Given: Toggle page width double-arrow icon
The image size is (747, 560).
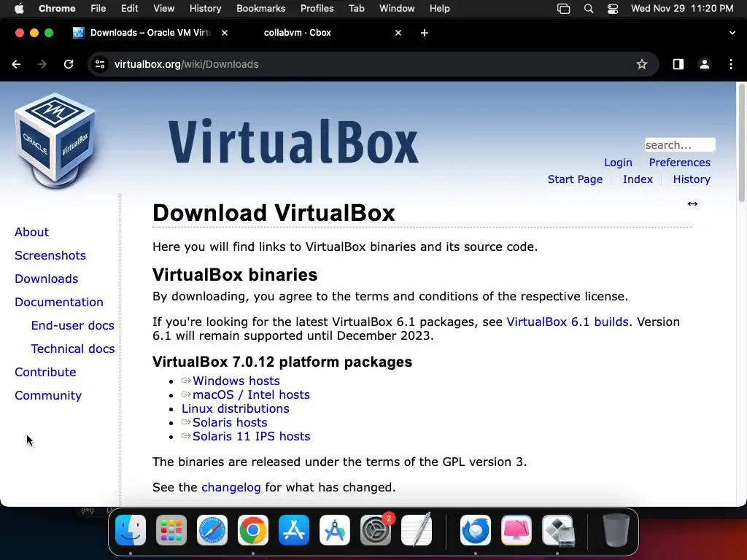Looking at the screenshot, I should coord(692,204).
